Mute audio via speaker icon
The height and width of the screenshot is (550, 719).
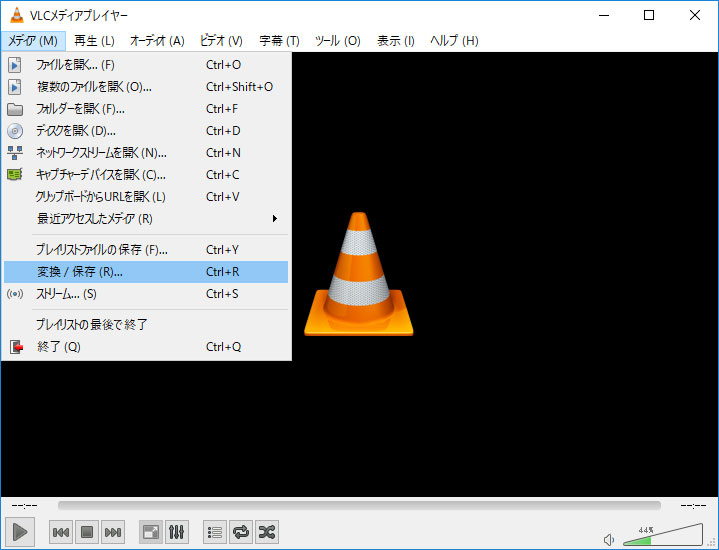(609, 540)
